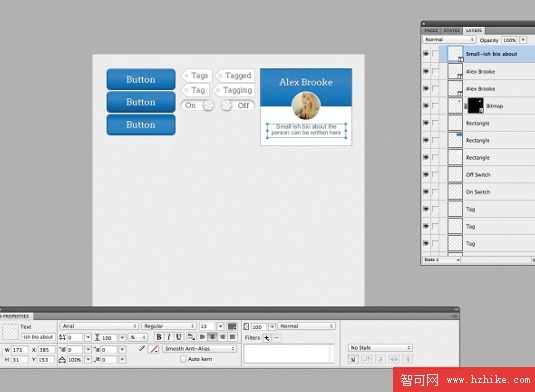Remove filter with the minus icon
This screenshot has height=392, width=535.
coord(277,338)
